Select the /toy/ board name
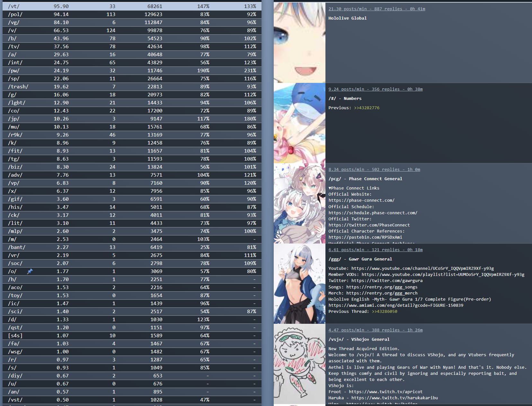 [x=15, y=296]
